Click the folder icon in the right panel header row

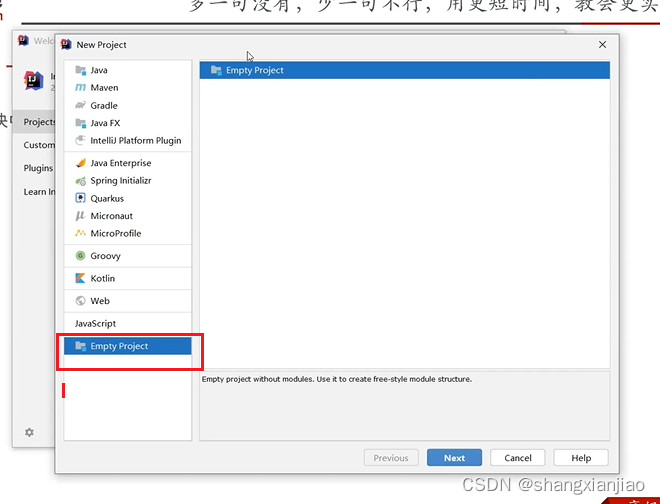[216, 70]
